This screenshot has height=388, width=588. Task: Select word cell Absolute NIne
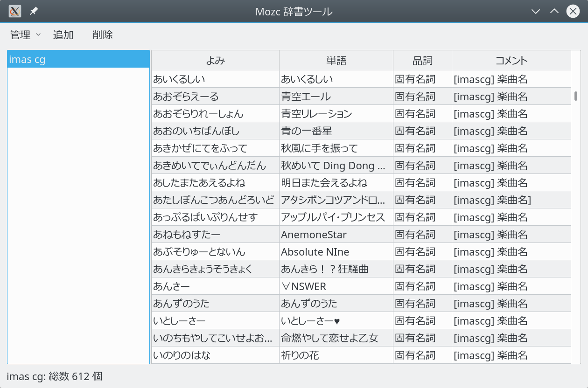tap(336, 252)
